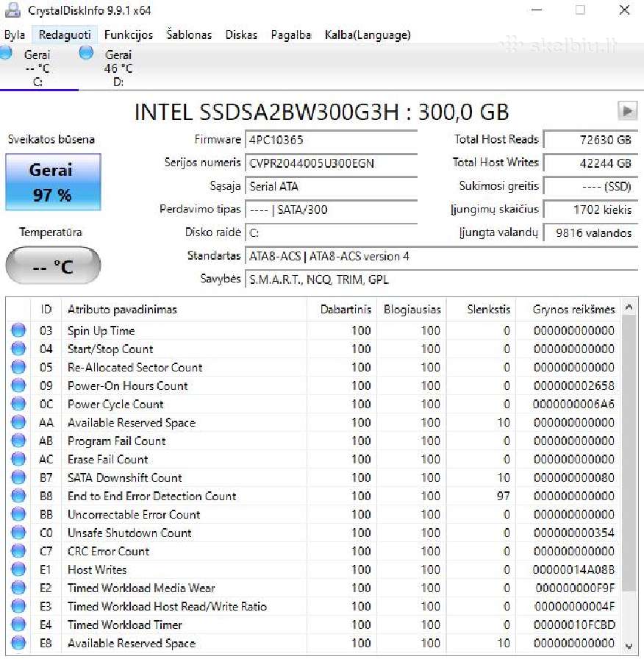644x662 pixels.
Task: Click the Blogiausias column header
Action: [412, 310]
